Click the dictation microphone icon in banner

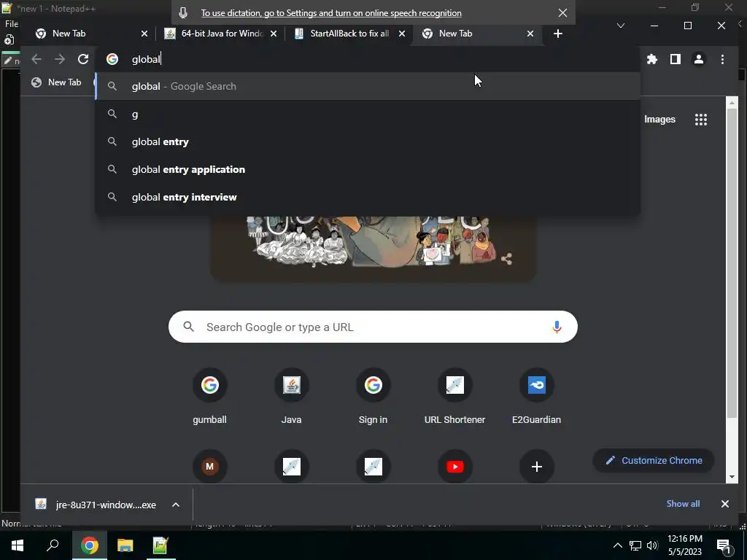click(x=183, y=13)
